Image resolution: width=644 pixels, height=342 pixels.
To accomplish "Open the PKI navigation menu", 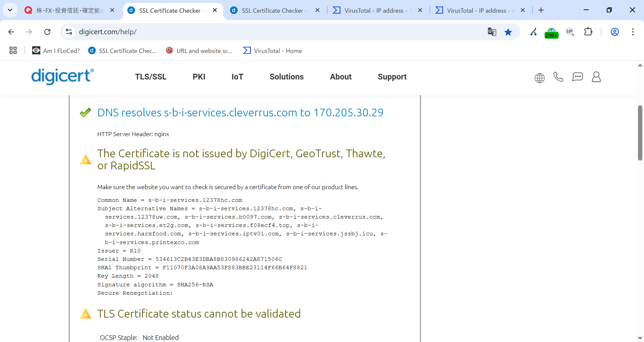I will click(x=199, y=77).
